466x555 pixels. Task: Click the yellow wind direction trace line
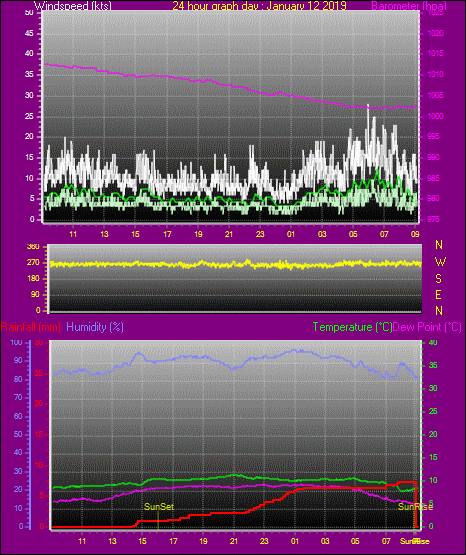[x=235, y=264]
